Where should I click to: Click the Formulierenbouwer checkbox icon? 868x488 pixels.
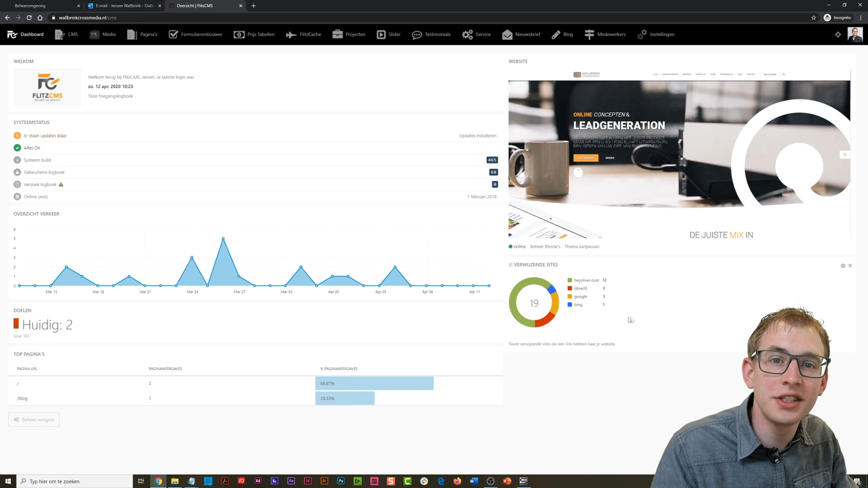pos(173,34)
